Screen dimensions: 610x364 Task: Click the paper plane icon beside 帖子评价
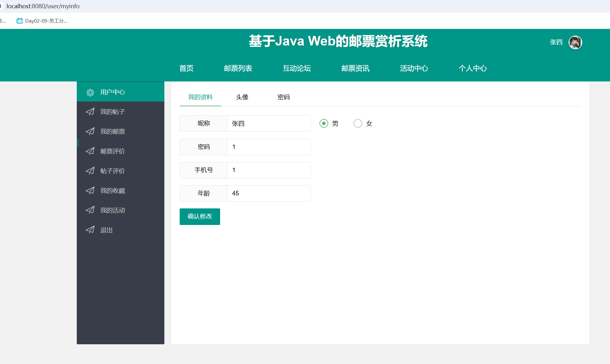90,171
